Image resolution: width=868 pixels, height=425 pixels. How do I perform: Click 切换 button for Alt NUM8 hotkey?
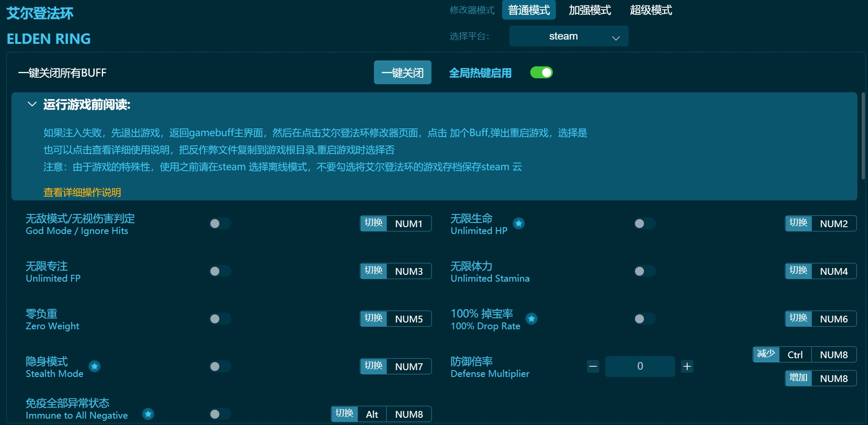tap(345, 414)
